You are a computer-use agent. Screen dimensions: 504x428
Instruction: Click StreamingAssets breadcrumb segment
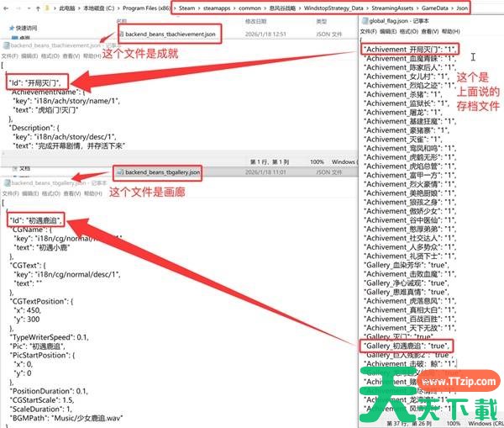pyautogui.click(x=392, y=8)
